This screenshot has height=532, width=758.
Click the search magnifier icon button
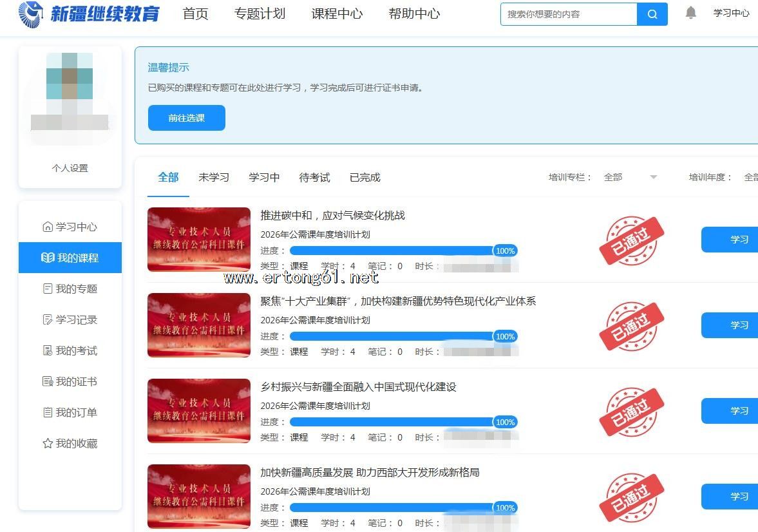(652, 14)
